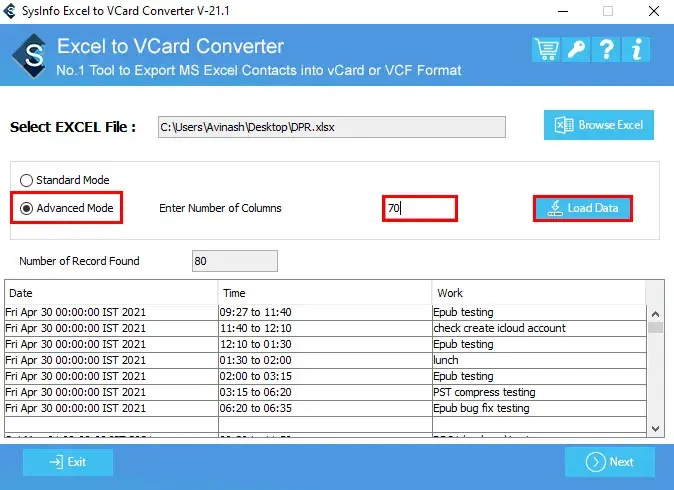This screenshot has height=490, width=674.
Task: Focus the number of columns field
Action: pyautogui.click(x=420, y=208)
